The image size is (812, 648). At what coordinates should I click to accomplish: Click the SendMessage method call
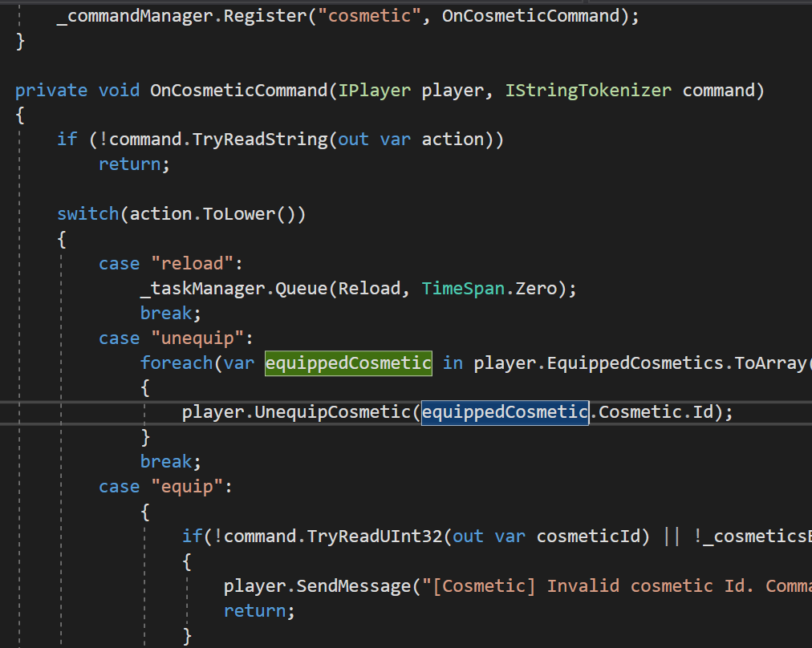click(x=353, y=586)
